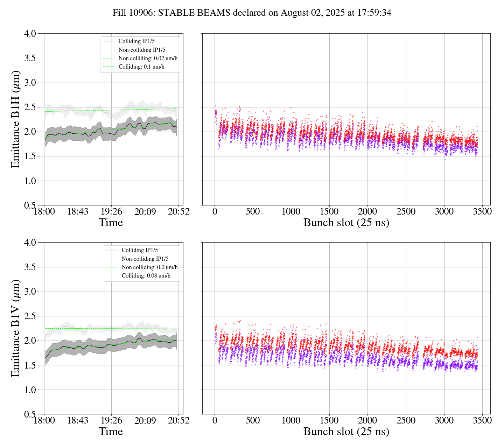Click the 19:26 time tick under B1H plot

111,212
